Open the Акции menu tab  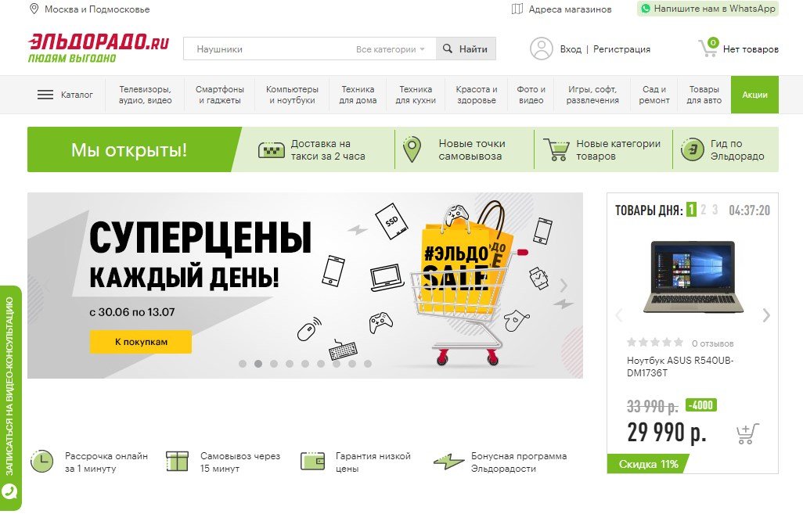point(754,95)
